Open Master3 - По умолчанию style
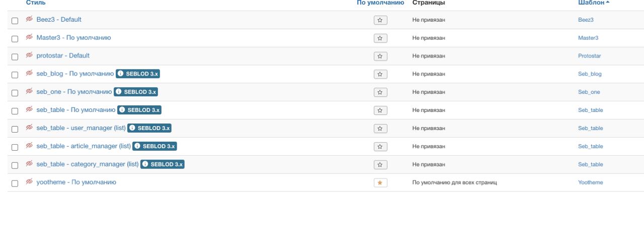 tap(73, 38)
